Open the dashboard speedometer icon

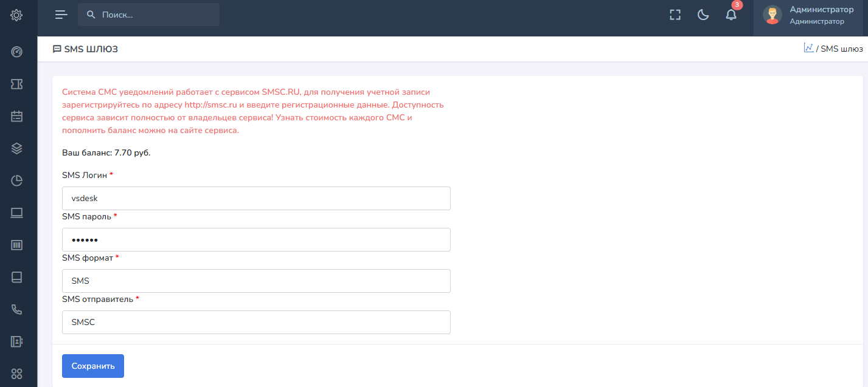pos(16,52)
